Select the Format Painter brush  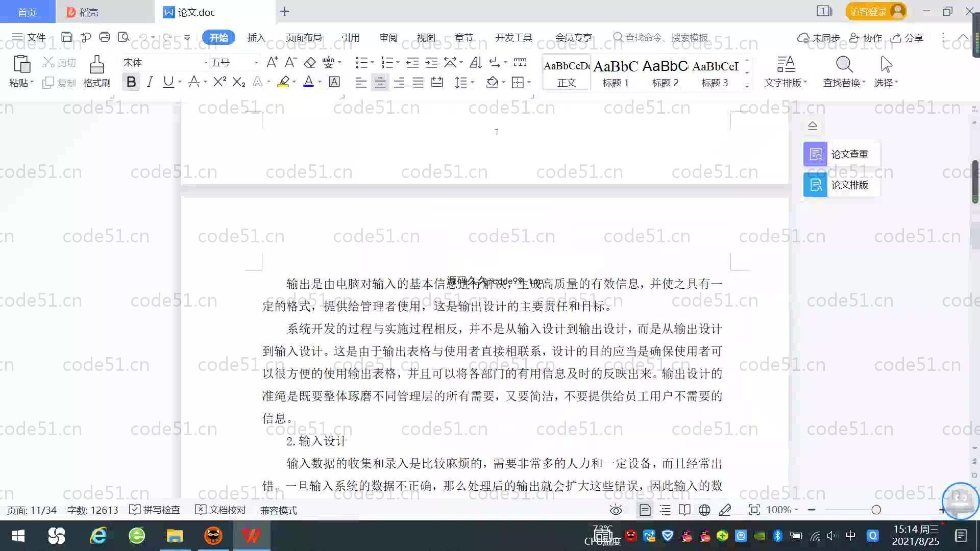click(97, 65)
